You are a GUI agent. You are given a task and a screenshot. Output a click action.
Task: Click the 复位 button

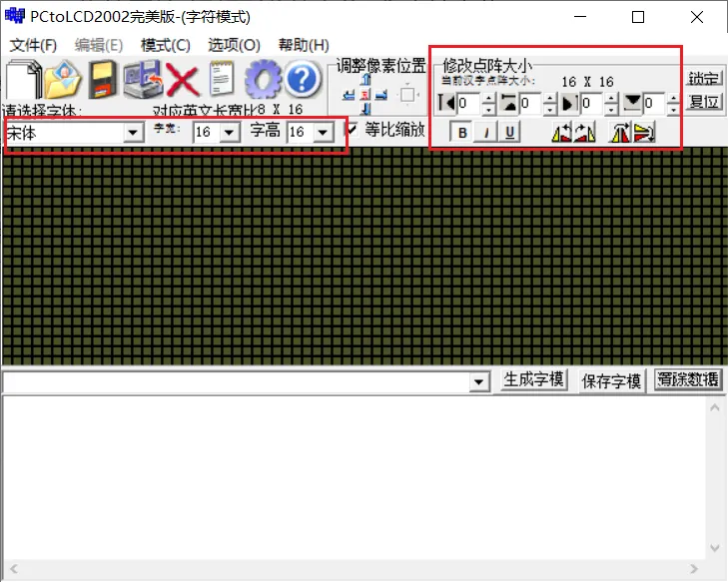pyautogui.click(x=704, y=102)
